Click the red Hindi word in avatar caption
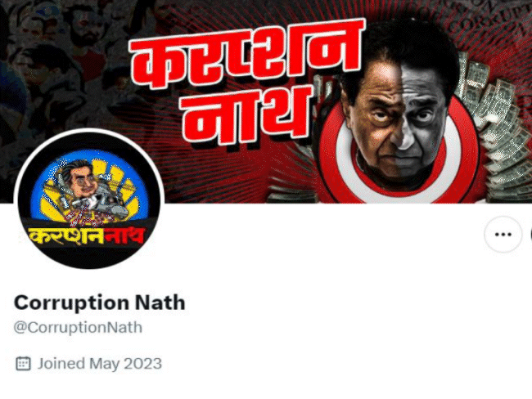The height and width of the screenshot is (399, 532). [124, 236]
